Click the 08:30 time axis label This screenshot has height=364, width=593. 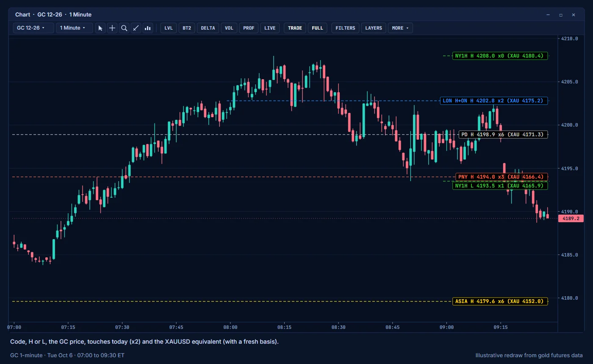[x=338, y=327]
